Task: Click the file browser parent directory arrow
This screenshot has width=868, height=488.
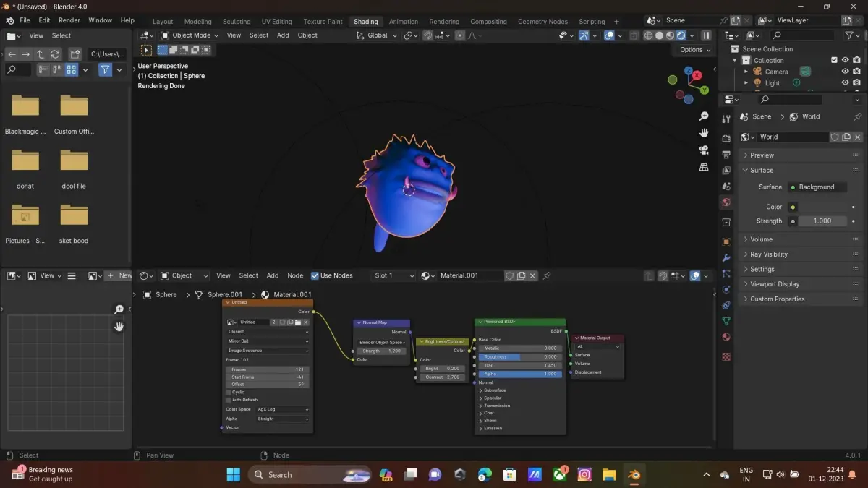Action: 40,54
